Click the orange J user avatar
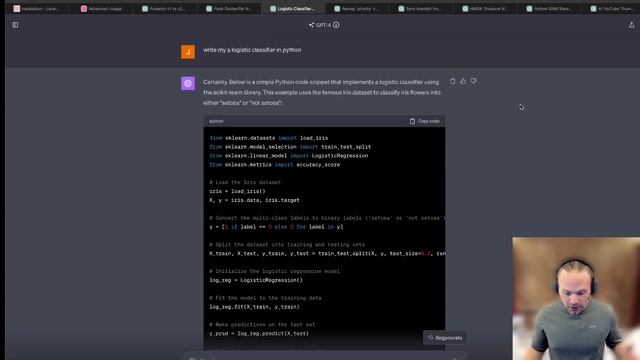Screen dimensions: 640x360 [x=188, y=52]
